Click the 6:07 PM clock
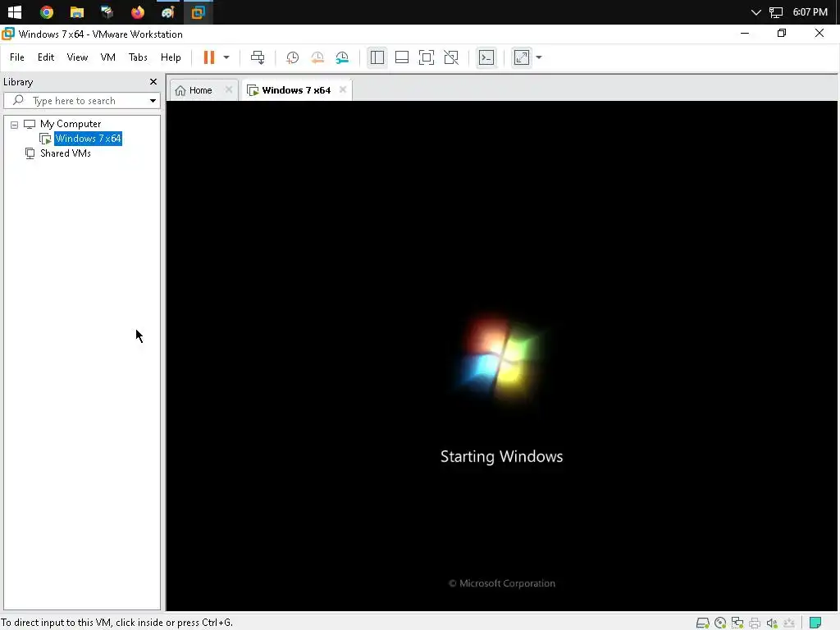Screen dimensions: 840x630 click(810, 11)
